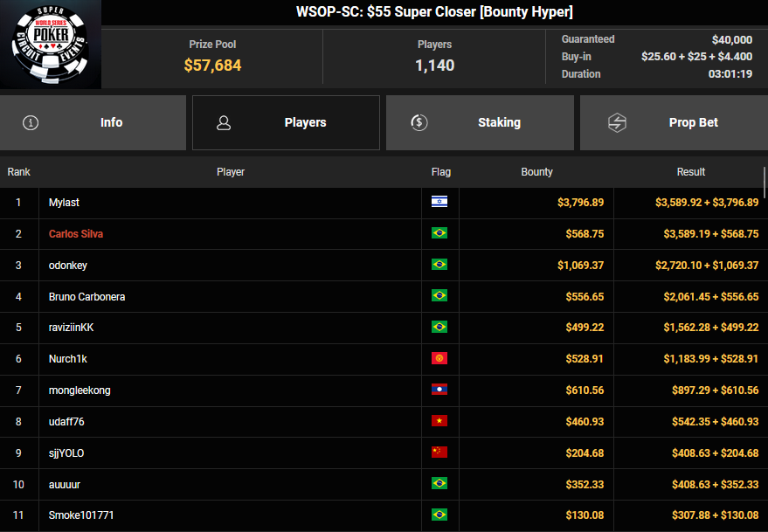Click the China flag for sjjYOLO

click(x=439, y=453)
